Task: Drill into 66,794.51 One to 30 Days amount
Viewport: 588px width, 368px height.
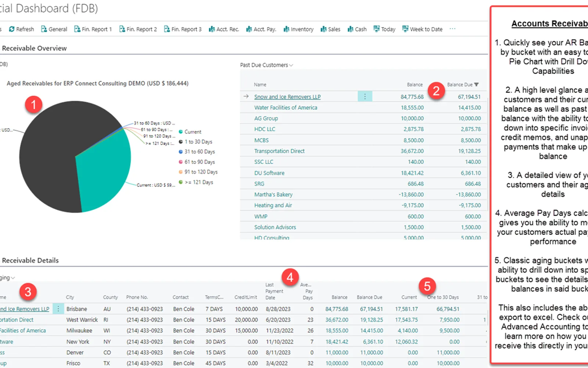Action: point(448,309)
